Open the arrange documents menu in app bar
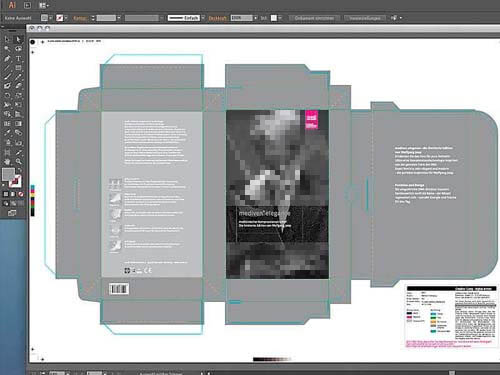 point(43,5)
